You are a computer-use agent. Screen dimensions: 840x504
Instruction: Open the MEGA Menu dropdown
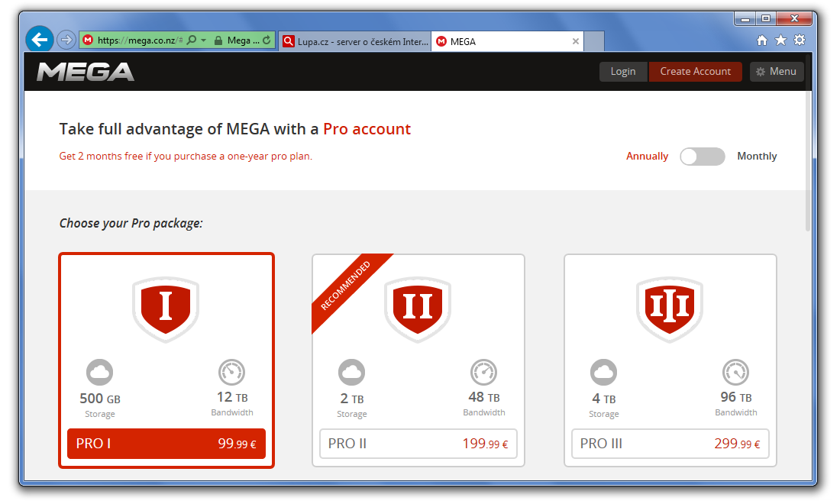pyautogui.click(x=777, y=72)
